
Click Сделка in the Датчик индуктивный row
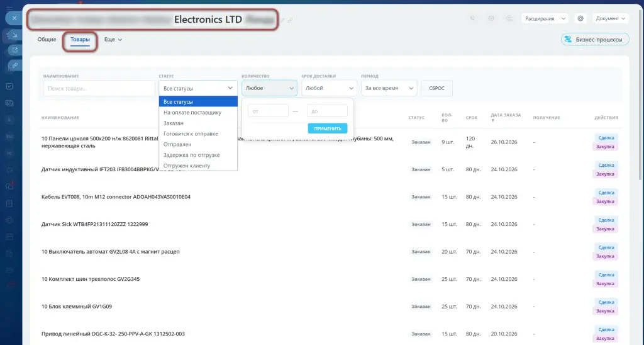(x=606, y=166)
